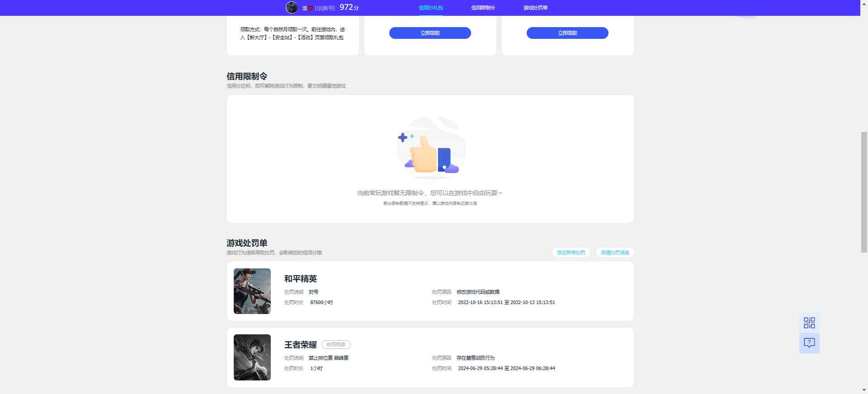This screenshot has height=394, width=868.
Task: Click 存在蓄意战败行为 punishment reason
Action: point(476,358)
